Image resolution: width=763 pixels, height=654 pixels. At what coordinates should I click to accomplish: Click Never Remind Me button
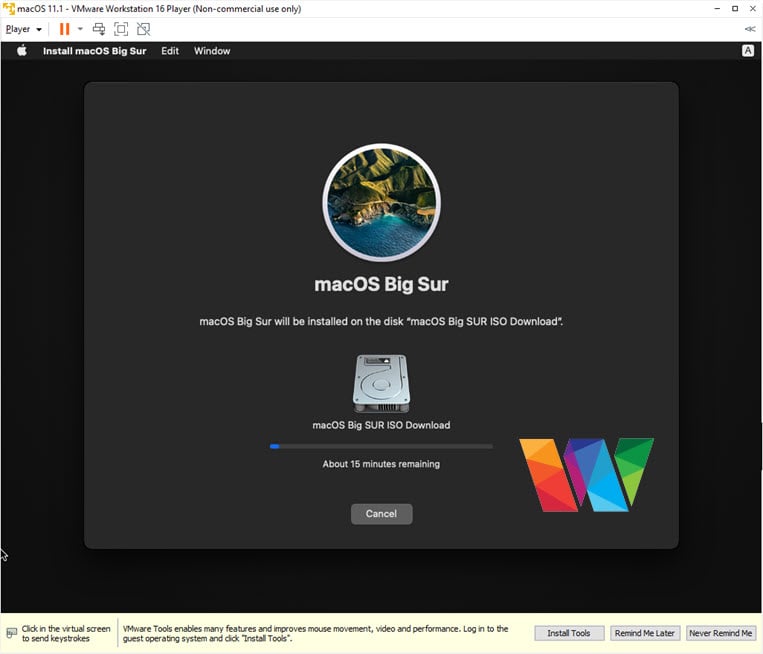point(721,633)
